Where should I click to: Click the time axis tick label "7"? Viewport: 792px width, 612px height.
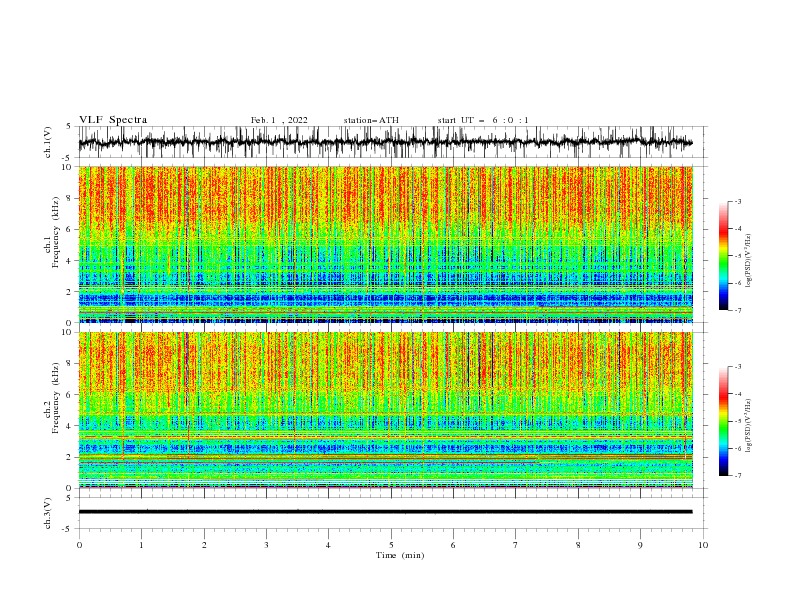pyautogui.click(x=516, y=545)
